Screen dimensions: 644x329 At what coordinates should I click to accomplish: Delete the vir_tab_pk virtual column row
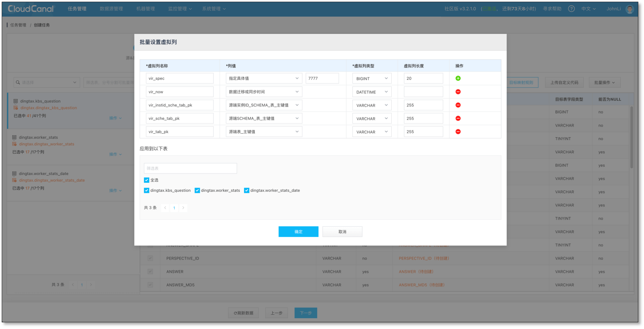click(x=458, y=132)
